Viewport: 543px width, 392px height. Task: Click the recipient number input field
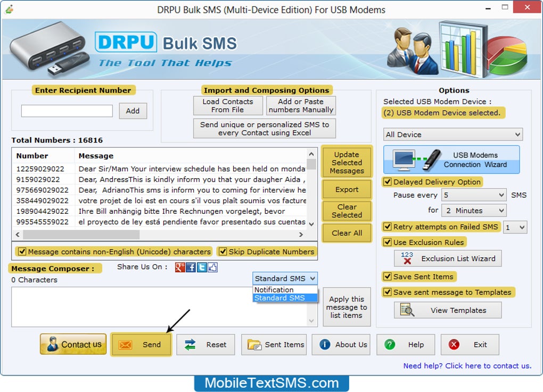point(67,111)
